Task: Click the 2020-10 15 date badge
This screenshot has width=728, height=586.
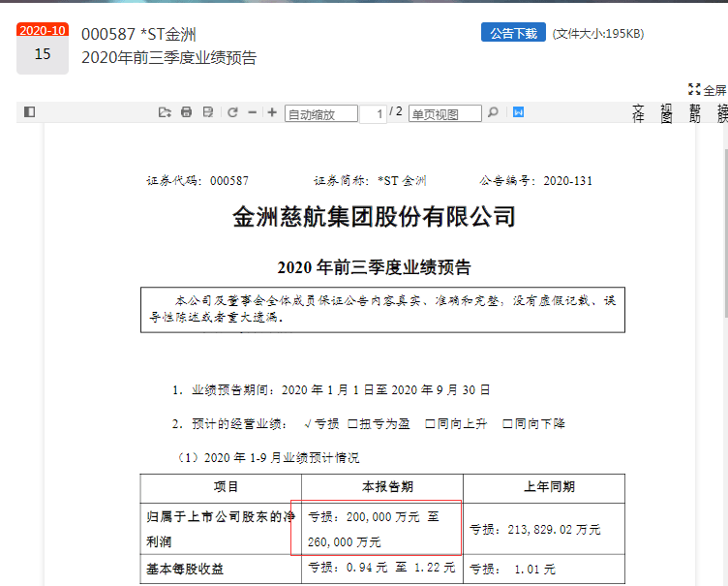Action: [43, 48]
